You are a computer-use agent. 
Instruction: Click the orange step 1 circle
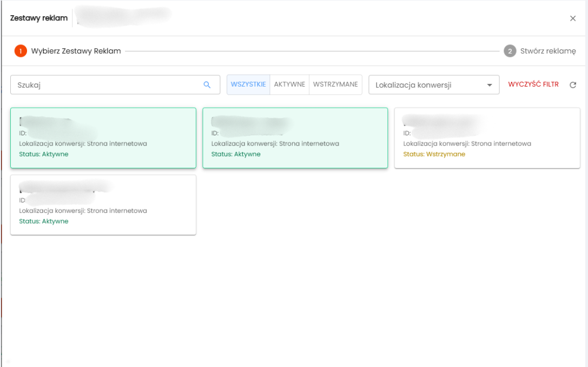click(21, 51)
